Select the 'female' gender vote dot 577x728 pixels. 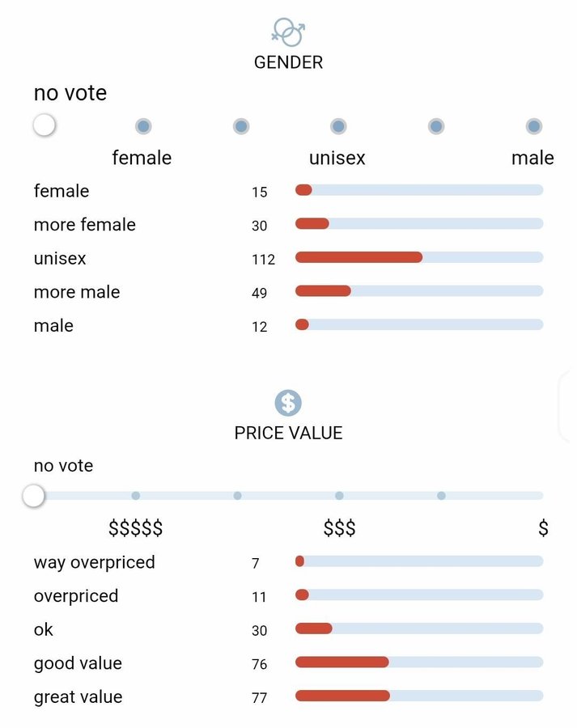pyautogui.click(x=143, y=126)
